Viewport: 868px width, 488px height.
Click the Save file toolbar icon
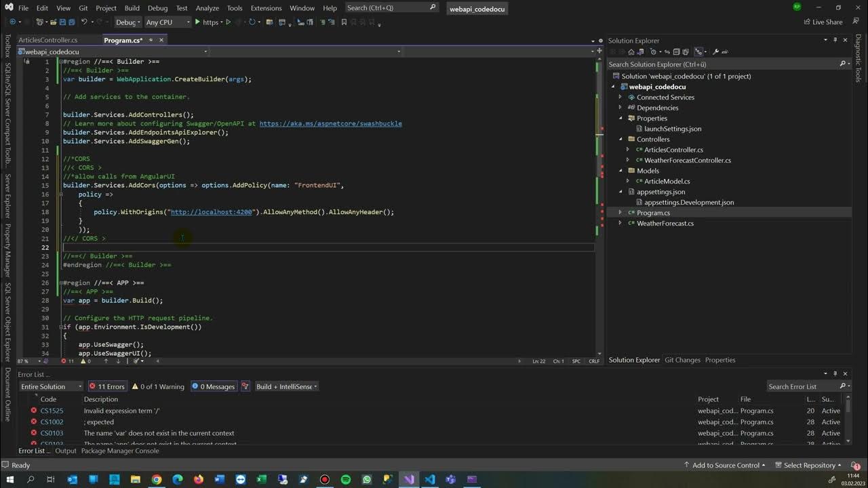coord(62,22)
